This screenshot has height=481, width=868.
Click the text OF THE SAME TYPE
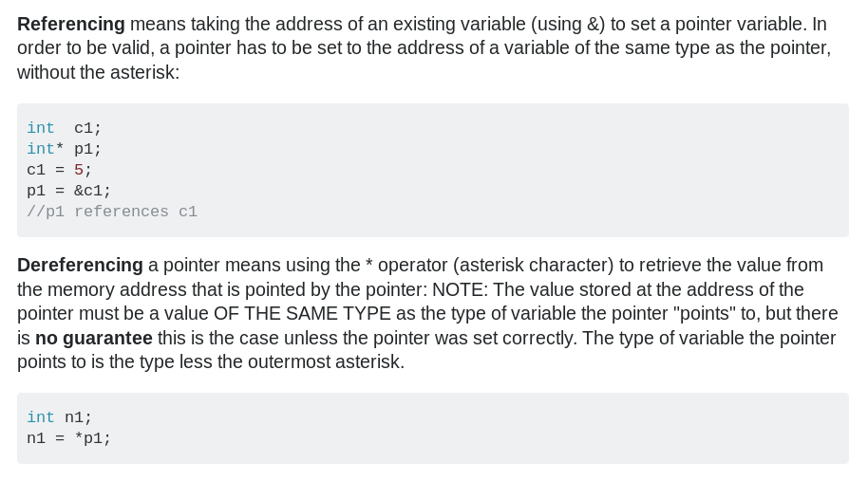302,314
